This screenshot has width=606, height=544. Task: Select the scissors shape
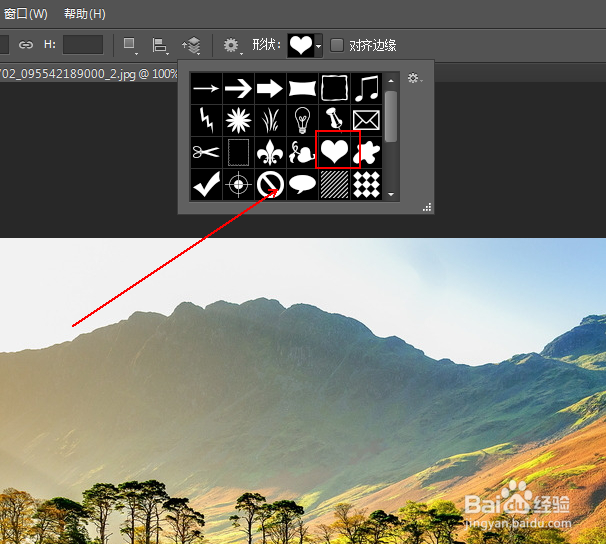(x=206, y=153)
